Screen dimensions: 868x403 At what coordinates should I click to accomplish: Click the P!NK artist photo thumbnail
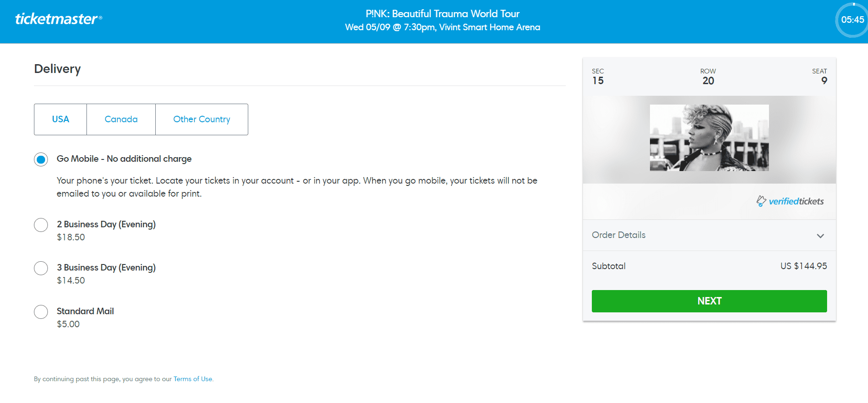709,138
